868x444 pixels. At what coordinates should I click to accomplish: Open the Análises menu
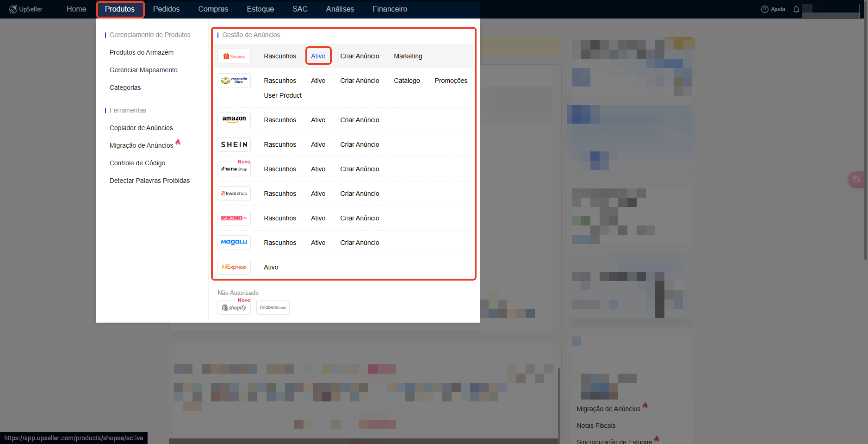point(340,9)
